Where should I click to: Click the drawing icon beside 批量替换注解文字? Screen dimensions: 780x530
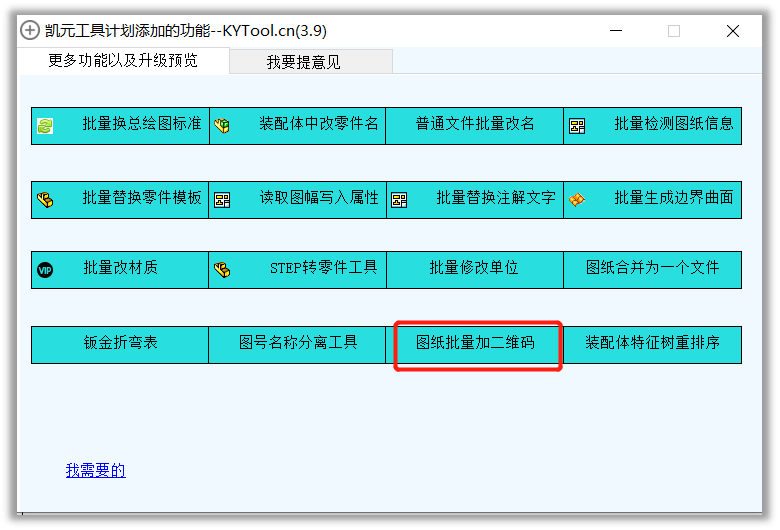(x=399, y=200)
